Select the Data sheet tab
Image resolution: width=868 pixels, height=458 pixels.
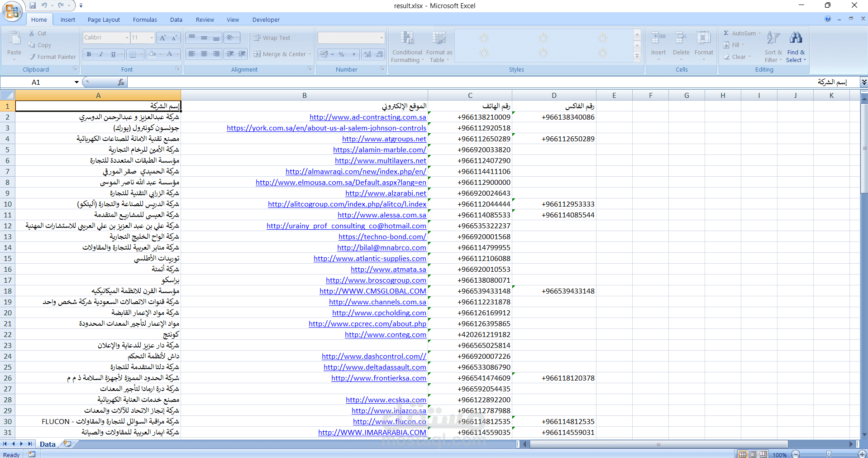(x=48, y=444)
